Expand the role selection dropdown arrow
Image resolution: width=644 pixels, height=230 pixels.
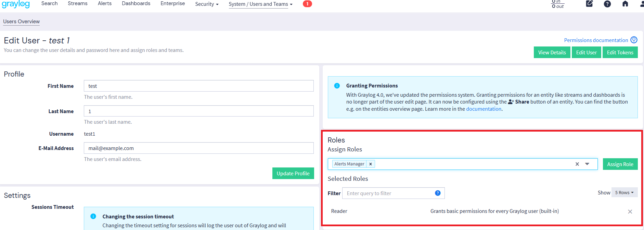click(x=587, y=164)
